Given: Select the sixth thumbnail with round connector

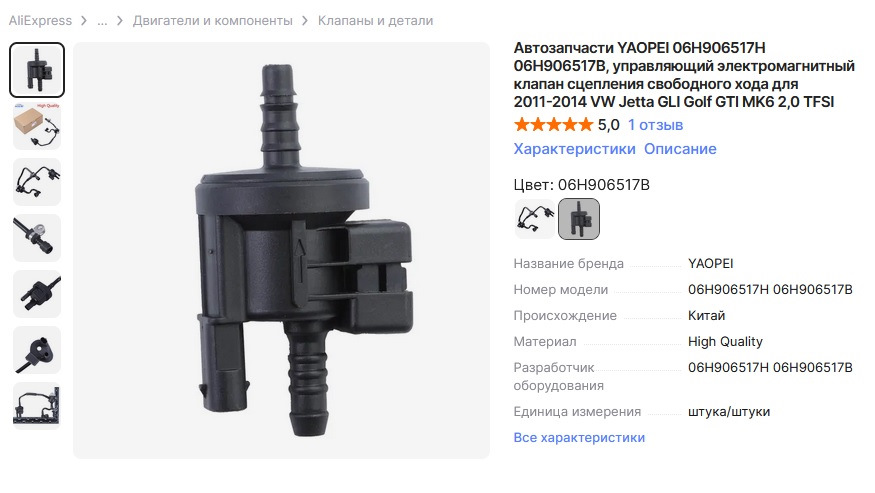Looking at the screenshot, I should pos(37,350).
